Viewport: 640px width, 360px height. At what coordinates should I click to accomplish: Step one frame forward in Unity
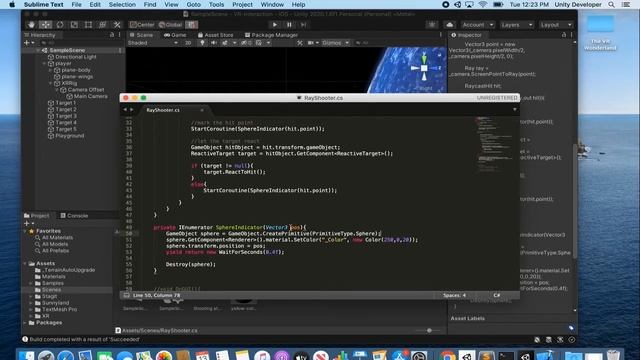click(x=303, y=24)
